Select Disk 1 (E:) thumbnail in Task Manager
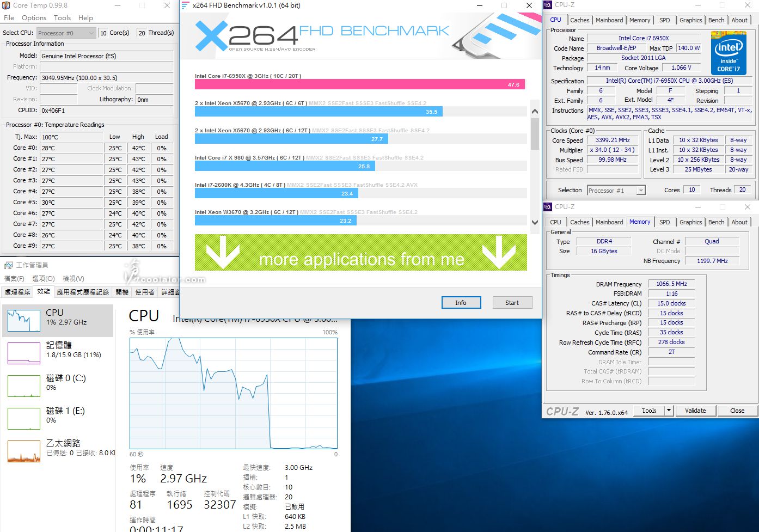Image resolution: width=759 pixels, height=532 pixels. (x=24, y=419)
